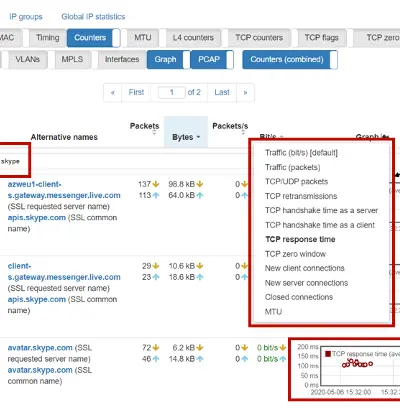Click the page number input field
The width and height of the screenshot is (400, 412).
tap(171, 92)
